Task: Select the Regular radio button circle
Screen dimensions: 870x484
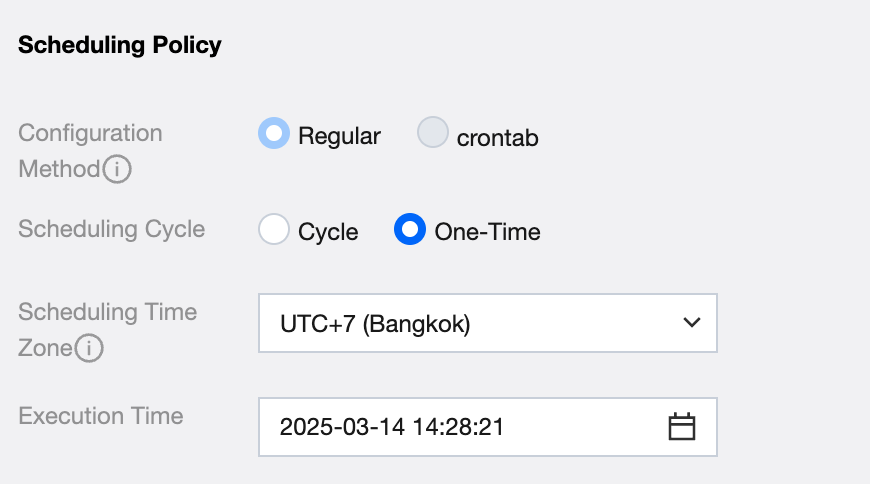Action: point(274,133)
